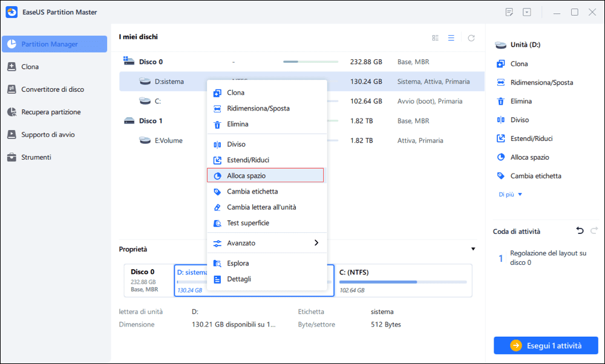Switch to list view of disks
Viewport: 605px width, 364px height.
451,37
